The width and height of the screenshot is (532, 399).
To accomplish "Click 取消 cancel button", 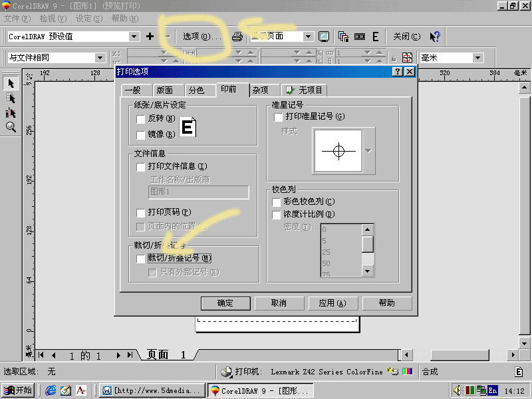I will pyautogui.click(x=279, y=303).
